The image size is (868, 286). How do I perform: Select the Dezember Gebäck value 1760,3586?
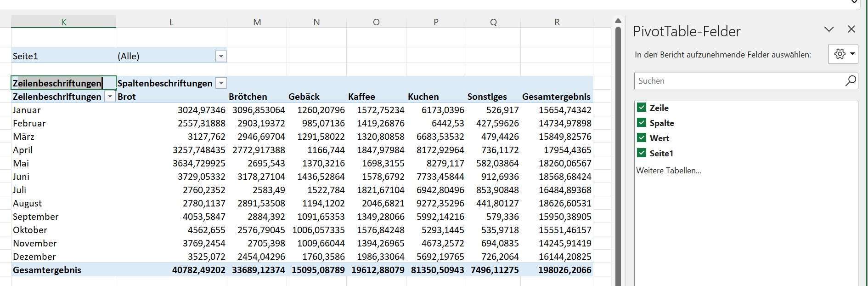316,257
